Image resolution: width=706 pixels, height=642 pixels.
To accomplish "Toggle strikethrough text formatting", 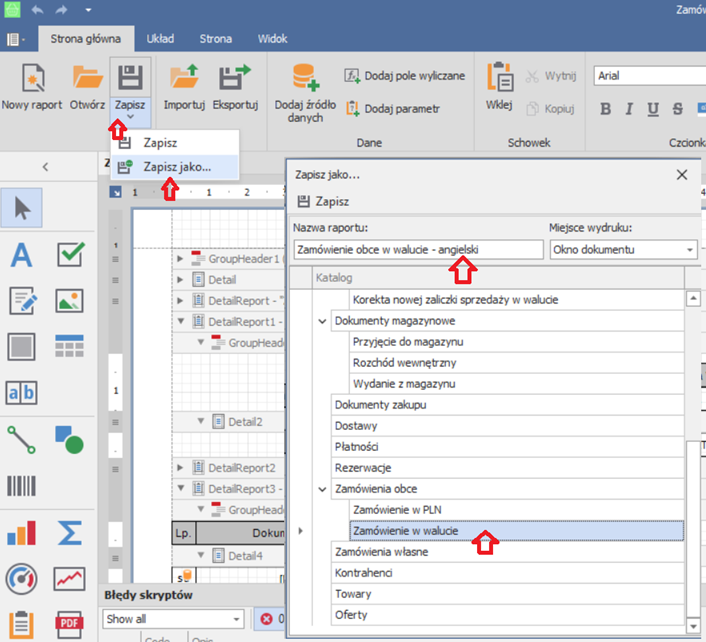I will tap(678, 109).
